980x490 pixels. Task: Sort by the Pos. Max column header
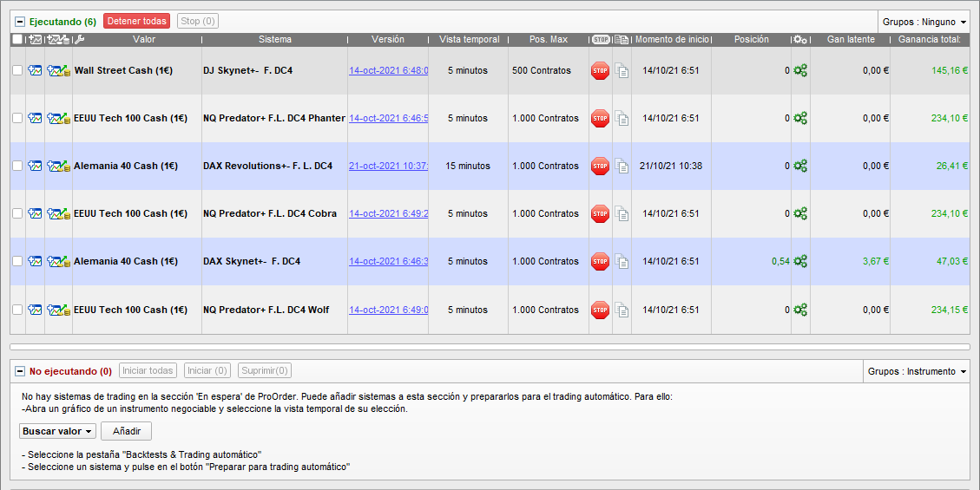click(549, 39)
